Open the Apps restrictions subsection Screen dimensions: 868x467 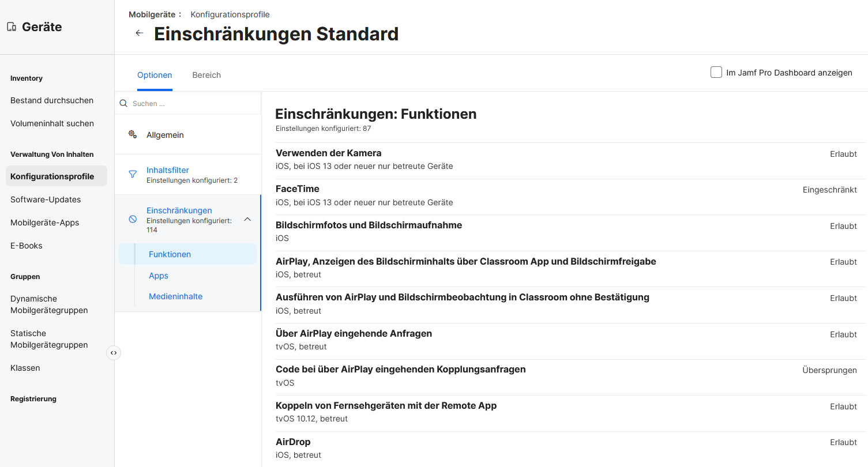point(159,276)
